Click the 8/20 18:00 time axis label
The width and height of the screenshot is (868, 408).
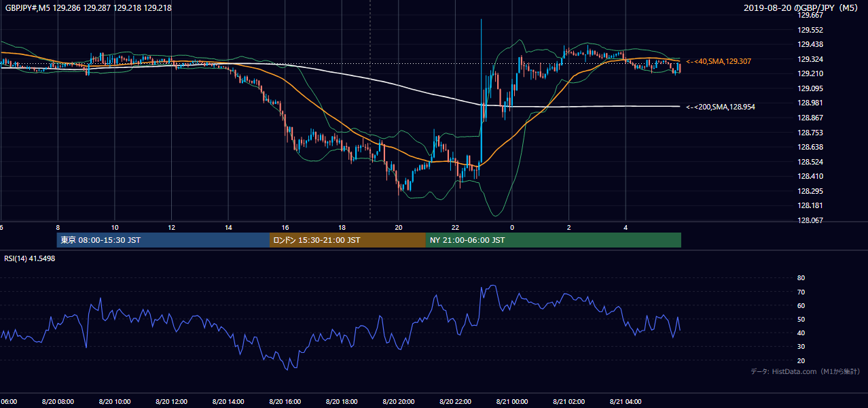tap(342, 402)
